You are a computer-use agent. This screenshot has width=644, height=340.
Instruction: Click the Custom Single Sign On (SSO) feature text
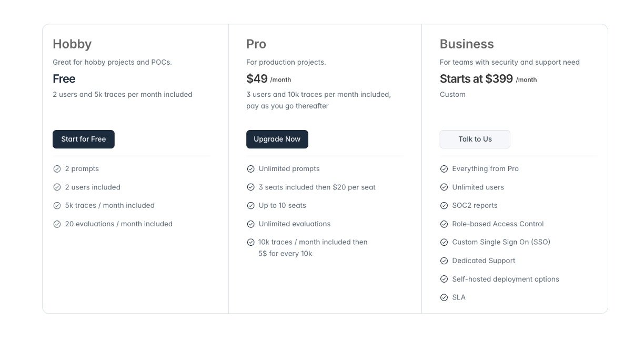pos(501,242)
